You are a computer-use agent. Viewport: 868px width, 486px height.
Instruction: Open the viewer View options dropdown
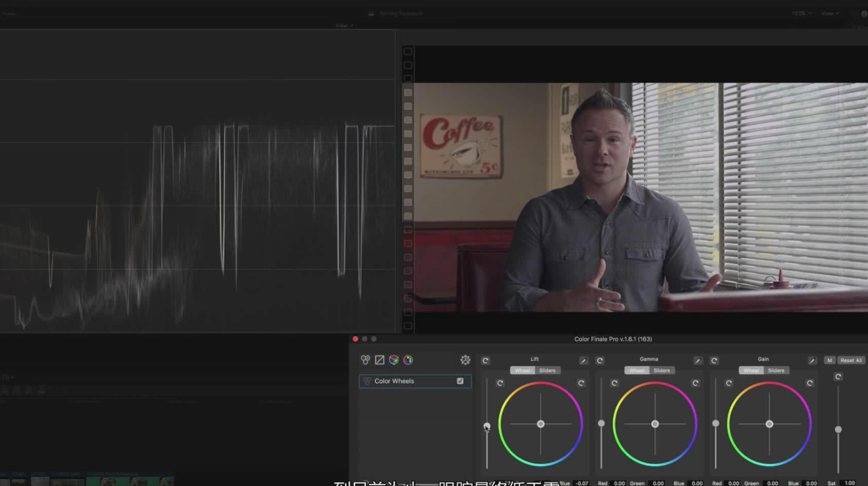point(830,14)
